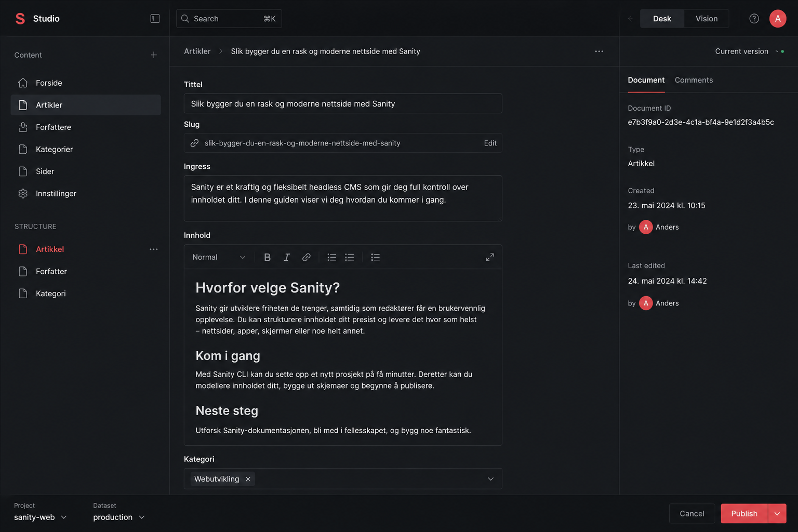Click Anders's avatar under Created
The image size is (798, 532).
[x=646, y=227]
